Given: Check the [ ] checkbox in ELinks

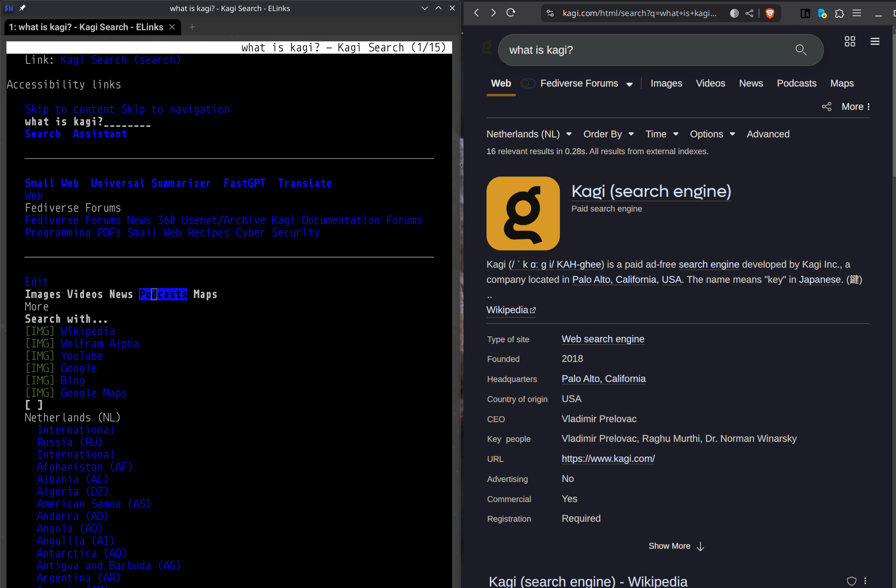Looking at the screenshot, I should coord(34,405).
